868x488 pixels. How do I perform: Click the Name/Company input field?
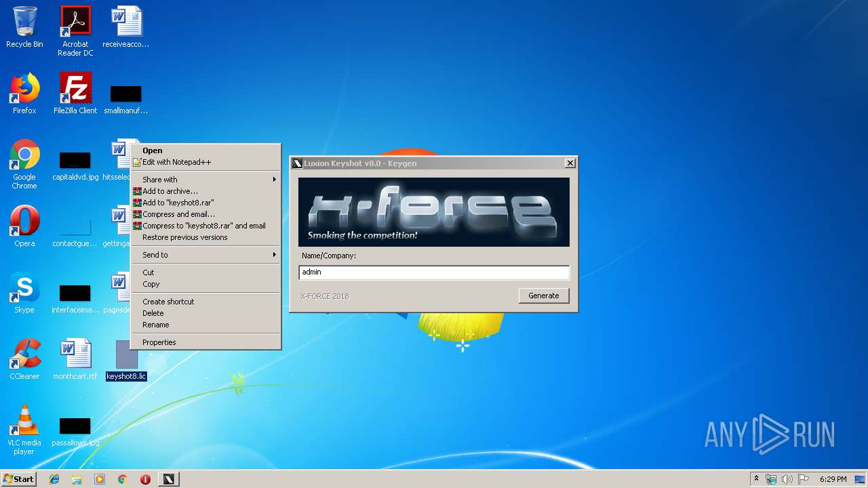pos(434,272)
